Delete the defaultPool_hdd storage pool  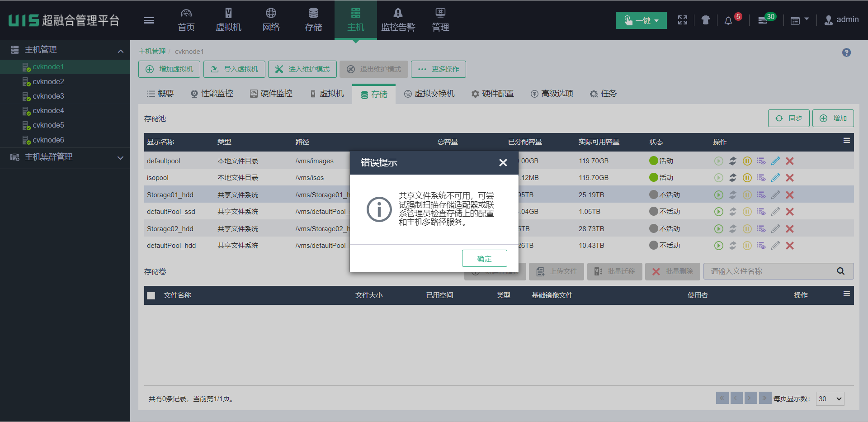point(790,246)
